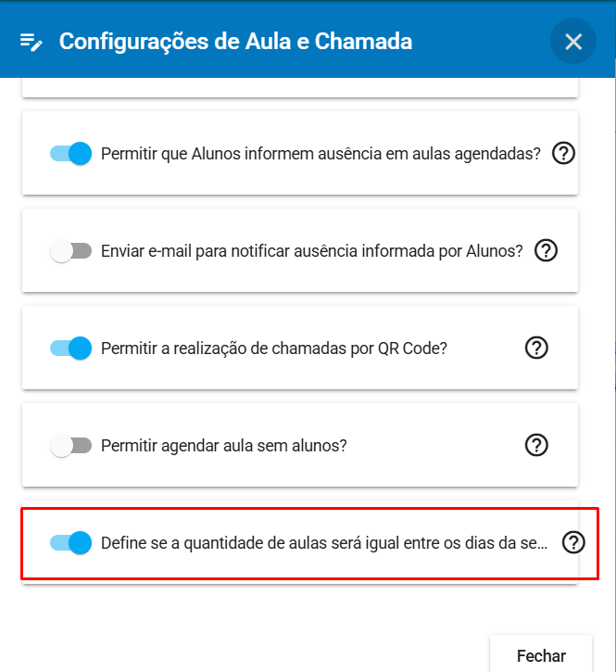The image size is (616, 672).
Task: Click the Fechar button
Action: (x=541, y=655)
